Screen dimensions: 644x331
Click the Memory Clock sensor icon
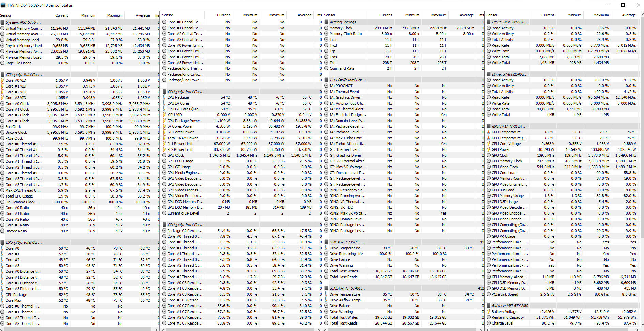coord(326,28)
